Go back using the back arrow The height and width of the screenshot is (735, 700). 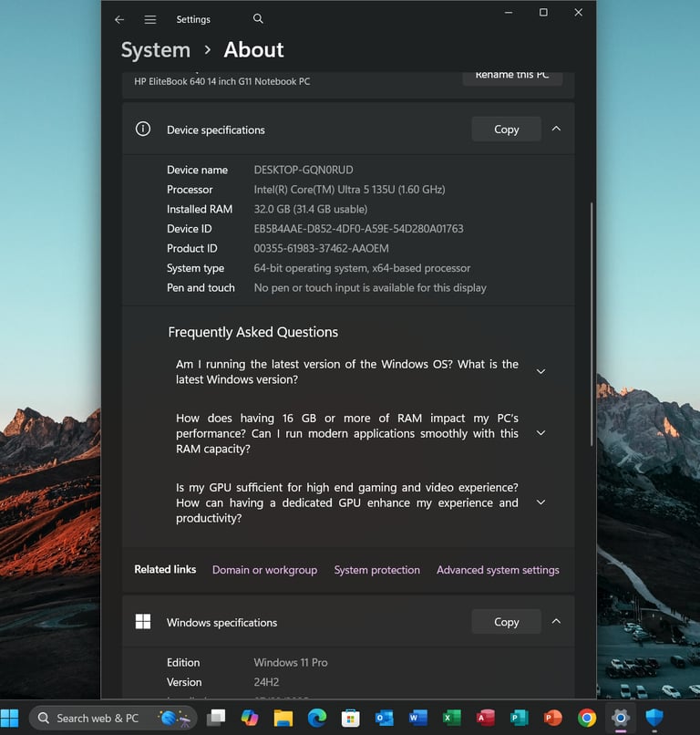point(119,20)
